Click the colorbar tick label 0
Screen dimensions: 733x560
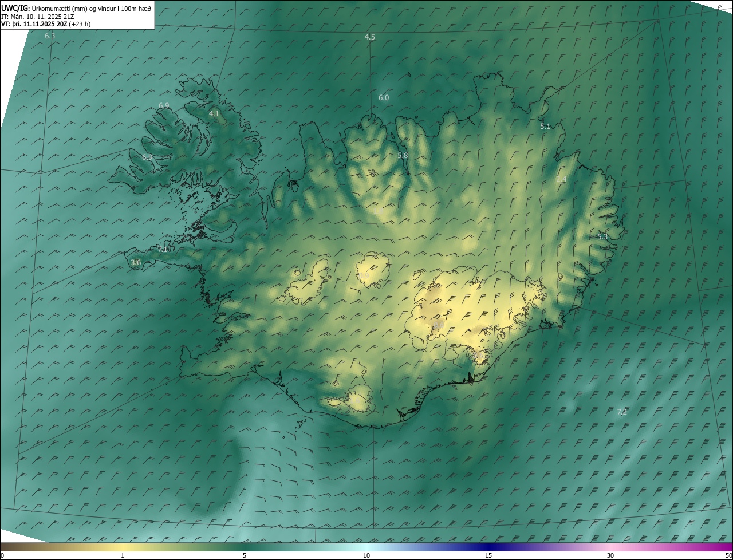coord(2,556)
